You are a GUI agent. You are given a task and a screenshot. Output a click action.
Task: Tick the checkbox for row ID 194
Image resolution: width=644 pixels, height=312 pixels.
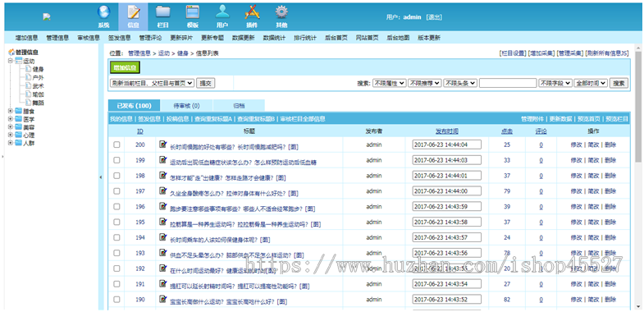[116, 237]
